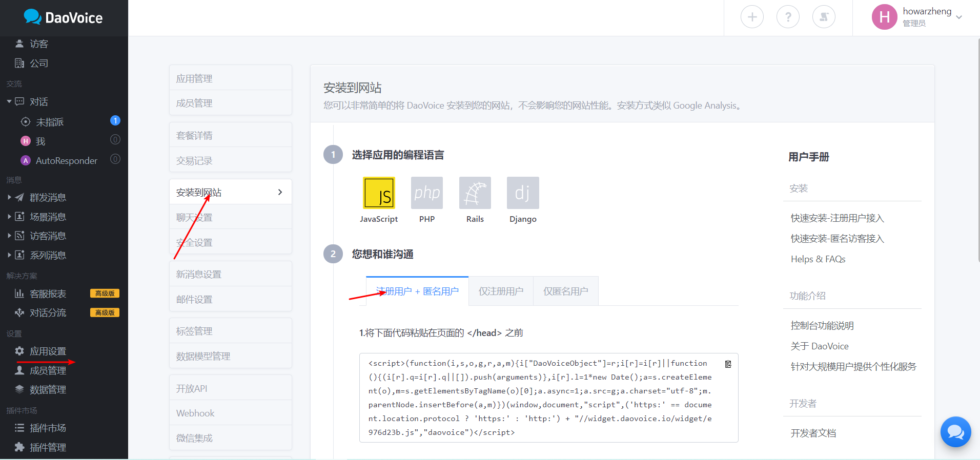Click the third round header icon

click(824, 17)
